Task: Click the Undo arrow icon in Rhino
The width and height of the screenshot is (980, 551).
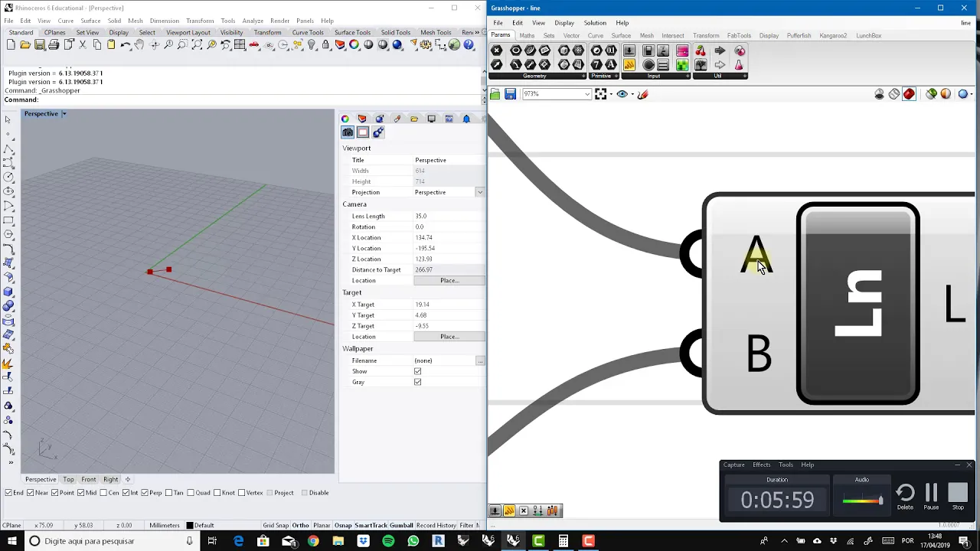Action: 126,44
